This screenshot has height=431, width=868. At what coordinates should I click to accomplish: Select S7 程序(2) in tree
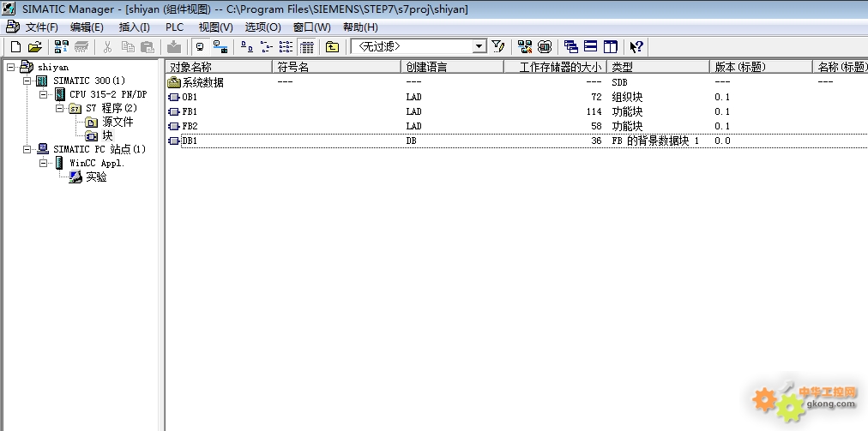[112, 109]
